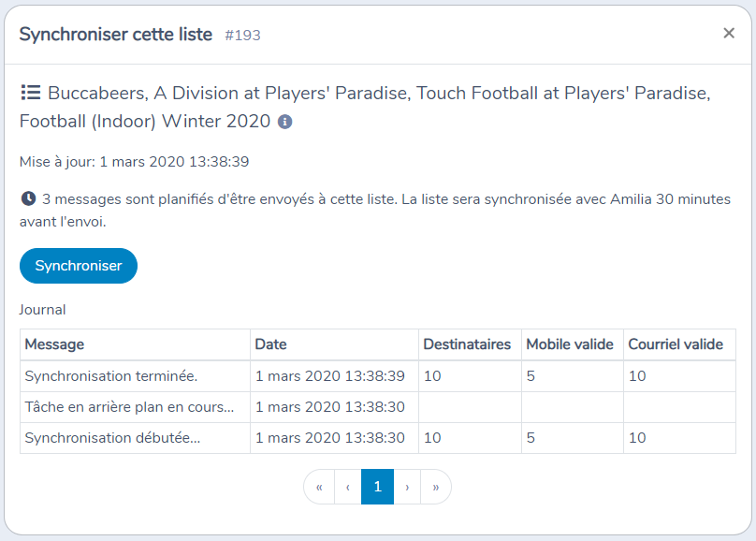Click the Mobile valide column header
Viewport: 756px width, 541px height.
573,344
